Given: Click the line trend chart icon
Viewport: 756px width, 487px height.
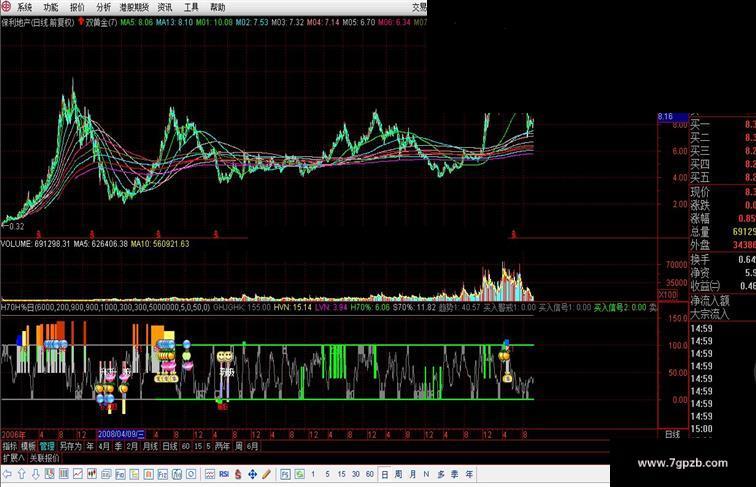Looking at the screenshot, I should click(x=78, y=474).
